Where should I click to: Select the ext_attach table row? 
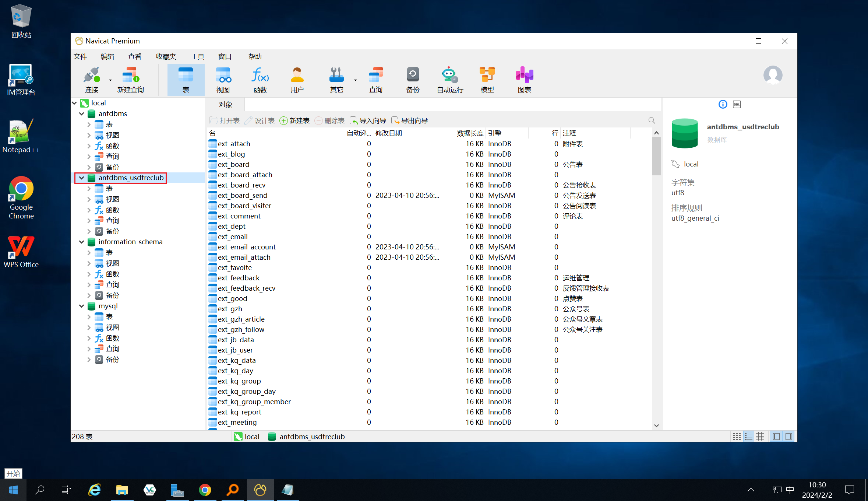coord(429,144)
